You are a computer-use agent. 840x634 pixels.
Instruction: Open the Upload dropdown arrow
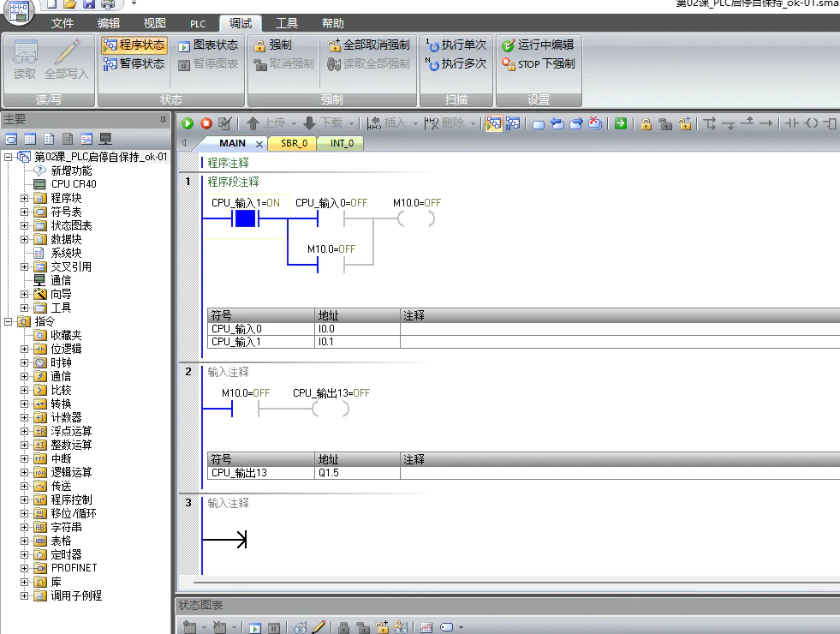tap(294, 123)
